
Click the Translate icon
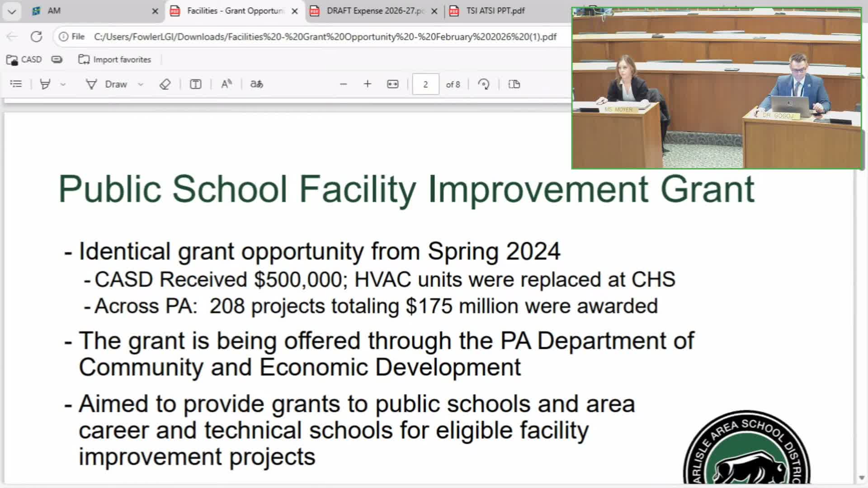tap(256, 84)
